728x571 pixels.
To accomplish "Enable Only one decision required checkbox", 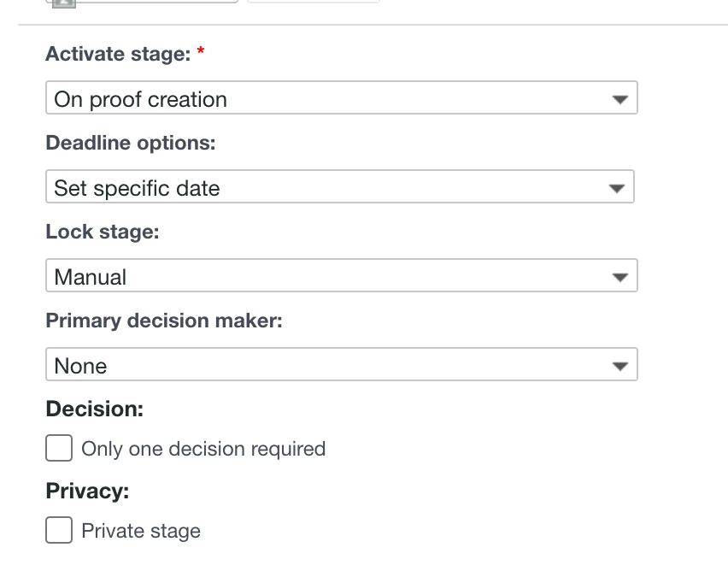I will point(59,448).
